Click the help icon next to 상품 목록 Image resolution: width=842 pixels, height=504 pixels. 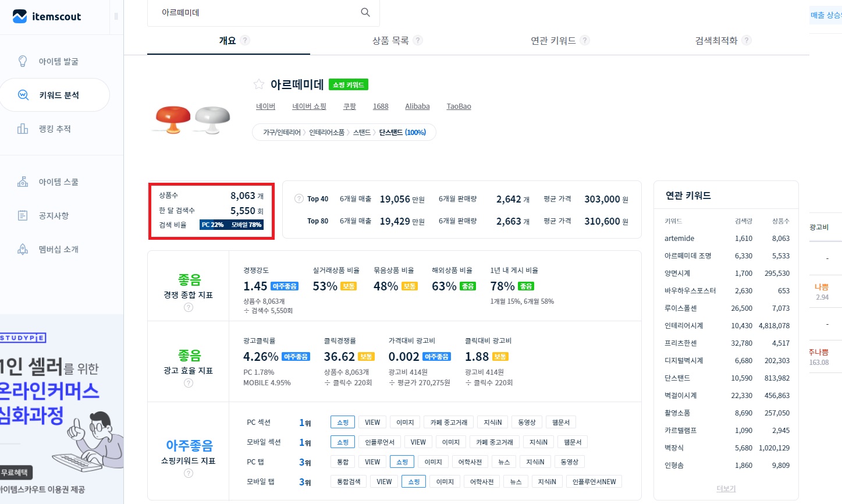[x=418, y=40]
